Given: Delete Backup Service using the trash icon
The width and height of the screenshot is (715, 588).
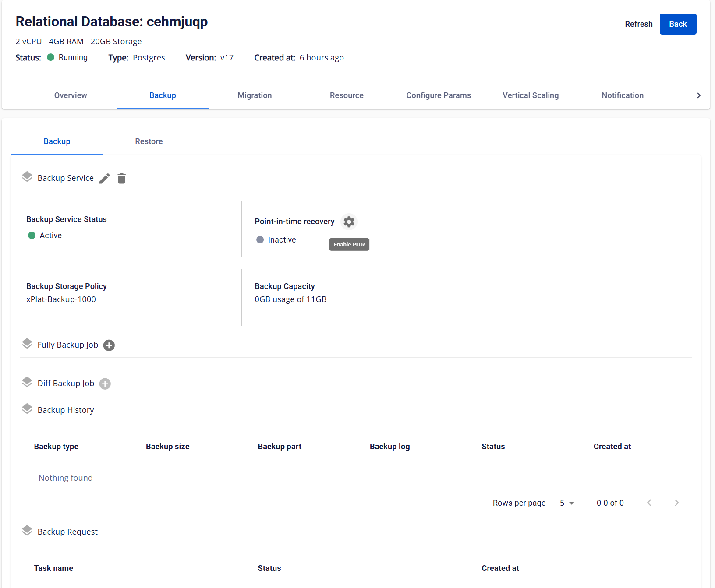Looking at the screenshot, I should point(122,179).
